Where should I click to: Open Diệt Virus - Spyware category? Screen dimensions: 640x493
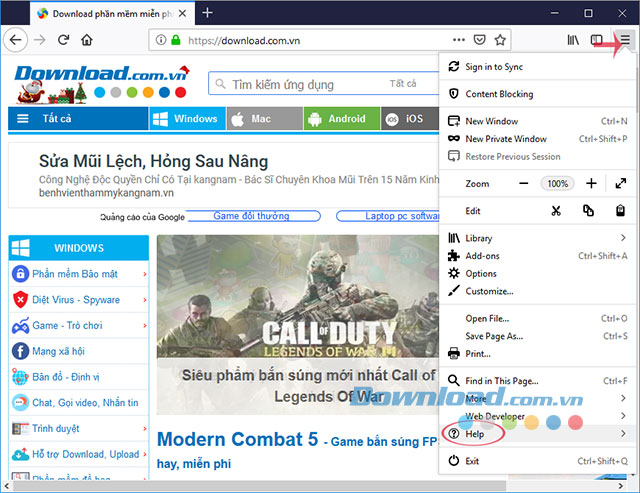pyautogui.click(x=79, y=300)
